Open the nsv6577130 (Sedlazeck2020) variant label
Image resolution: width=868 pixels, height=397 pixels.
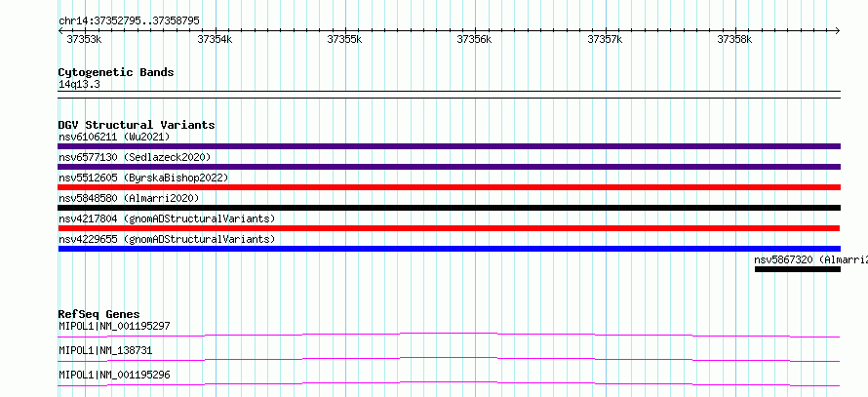pyautogui.click(x=135, y=157)
